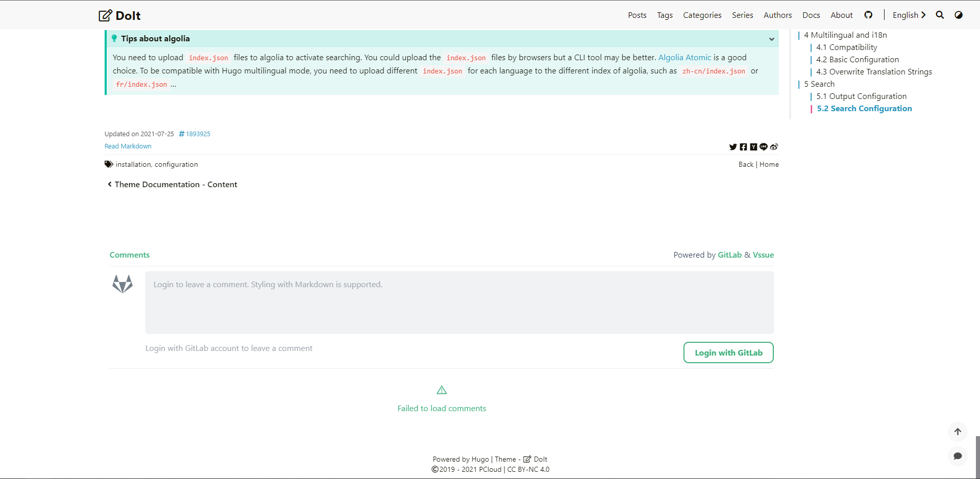Open the GitHub repository icon in navbar
The width and height of the screenshot is (980, 479).
click(868, 15)
